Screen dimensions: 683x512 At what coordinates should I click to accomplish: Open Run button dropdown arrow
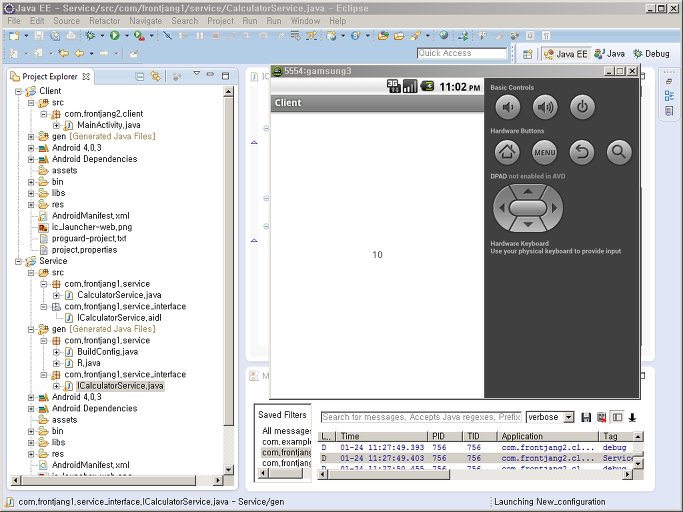(x=127, y=36)
